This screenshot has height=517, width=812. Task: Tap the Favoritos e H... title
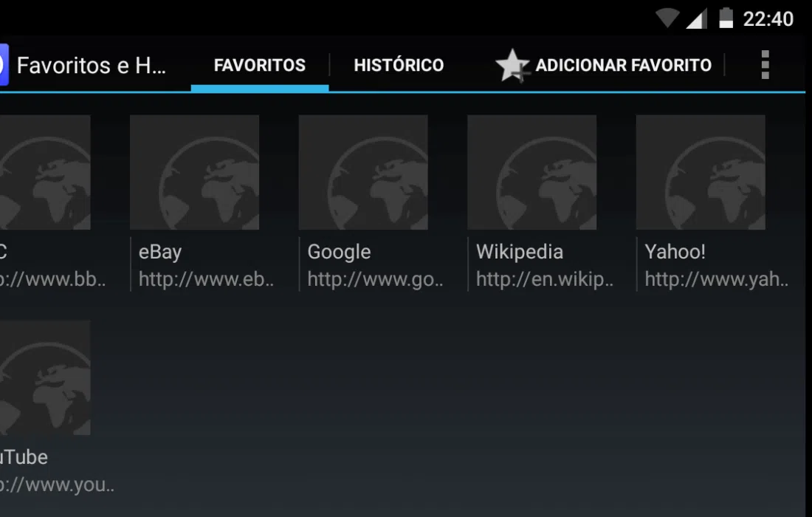pos(91,65)
